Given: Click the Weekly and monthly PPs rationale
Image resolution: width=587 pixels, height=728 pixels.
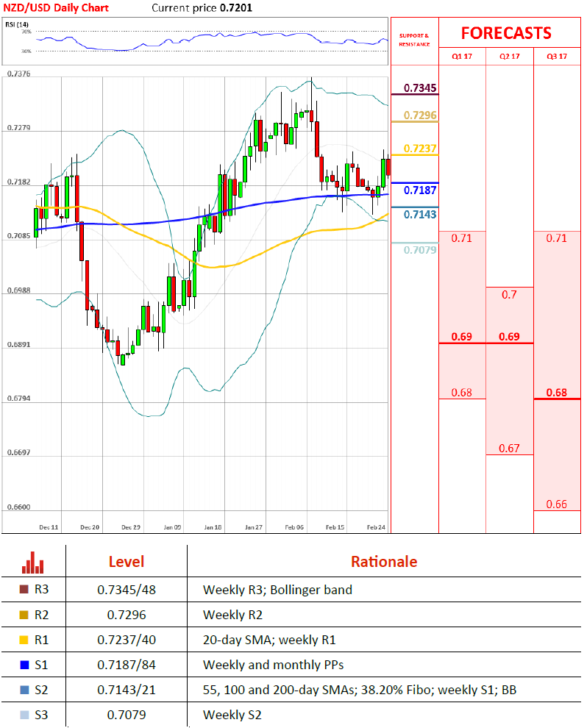Looking at the screenshot, I should (x=273, y=665).
